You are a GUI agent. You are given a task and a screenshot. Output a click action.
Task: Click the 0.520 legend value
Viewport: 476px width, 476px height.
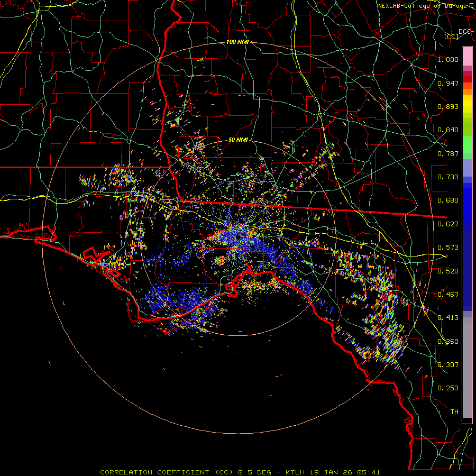click(x=448, y=271)
